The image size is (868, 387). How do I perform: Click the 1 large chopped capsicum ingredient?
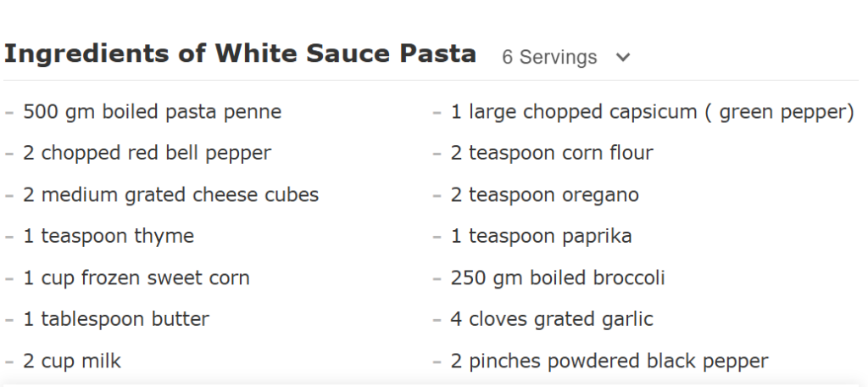(652, 111)
